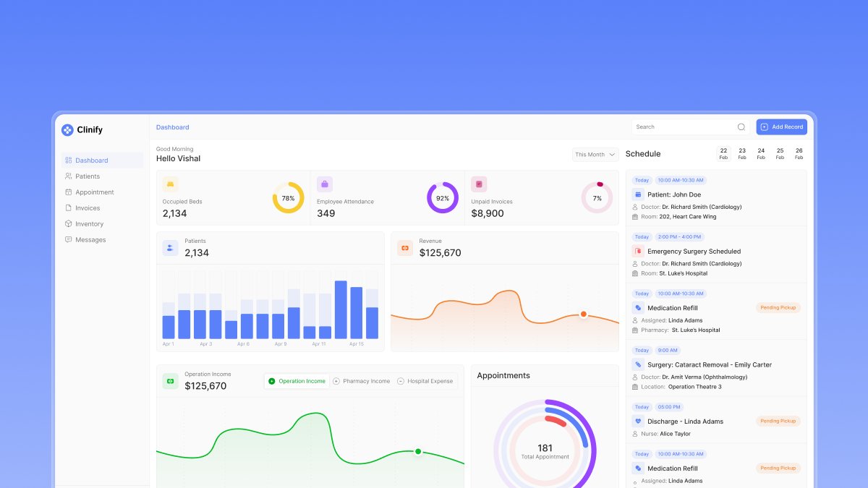
Task: Click the 7% Unpaid Invoices progress ring
Action: [x=597, y=197]
